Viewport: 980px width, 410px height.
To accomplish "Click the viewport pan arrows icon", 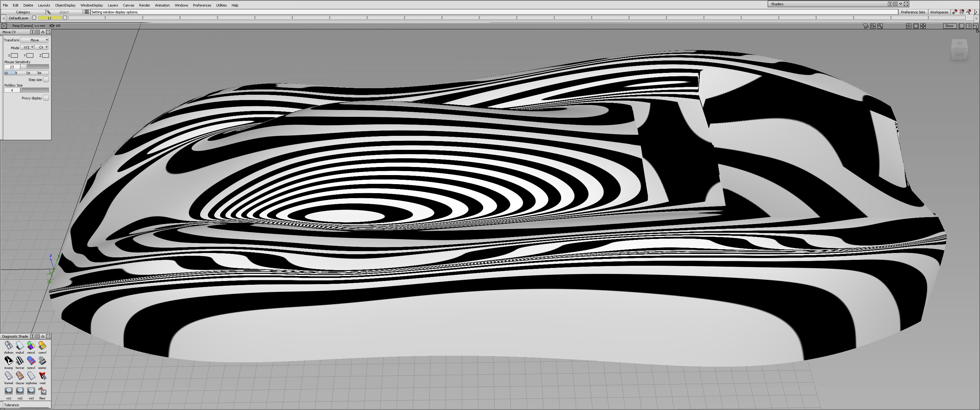I will pos(923,26).
